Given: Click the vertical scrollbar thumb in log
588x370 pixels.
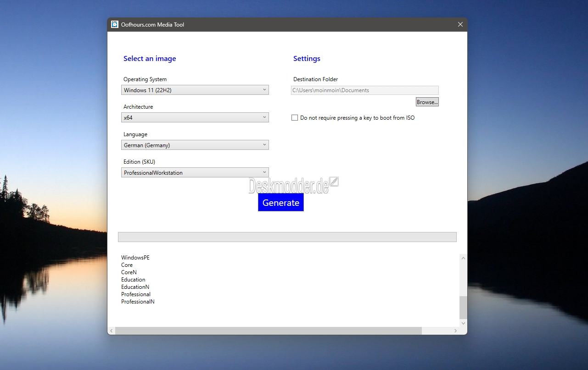Looking at the screenshot, I should 463,308.
